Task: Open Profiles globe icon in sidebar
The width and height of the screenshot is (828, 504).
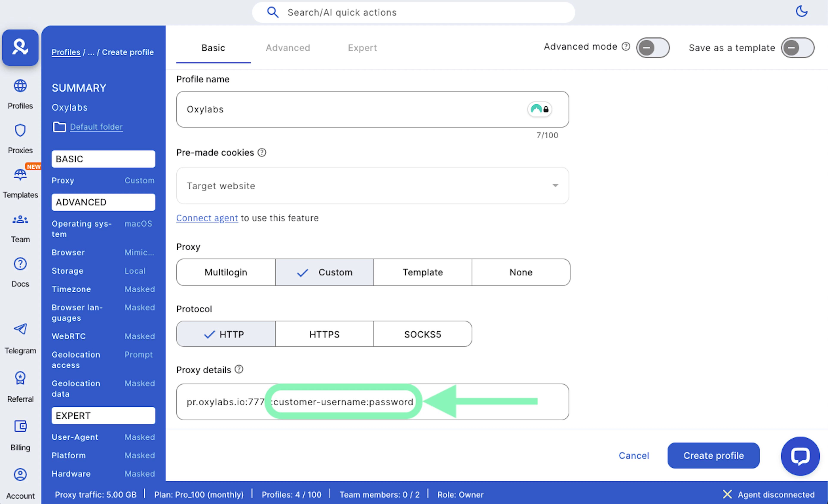Action: tap(20, 86)
